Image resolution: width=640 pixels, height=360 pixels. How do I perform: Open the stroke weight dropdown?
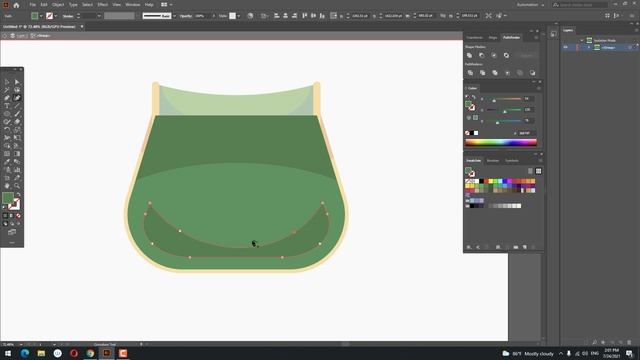[x=99, y=16]
